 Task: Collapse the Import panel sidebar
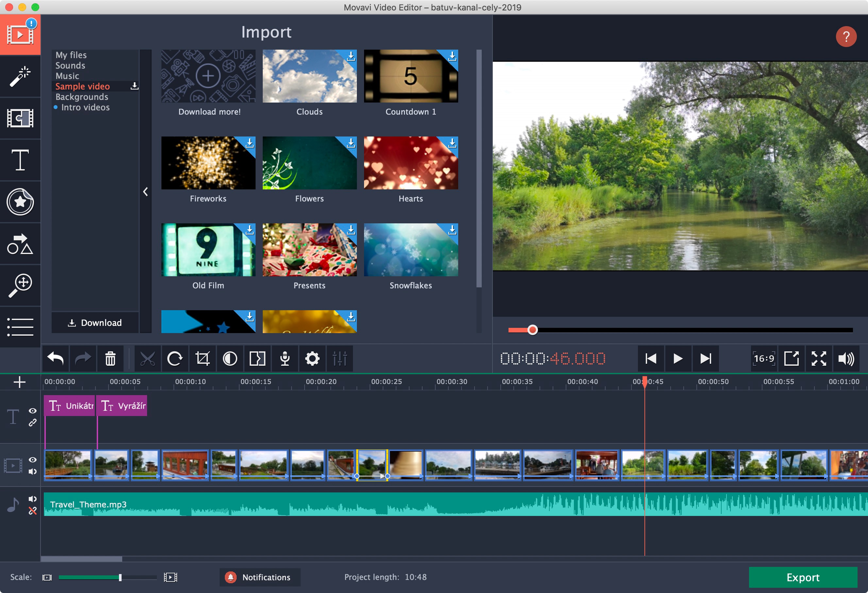point(146,192)
